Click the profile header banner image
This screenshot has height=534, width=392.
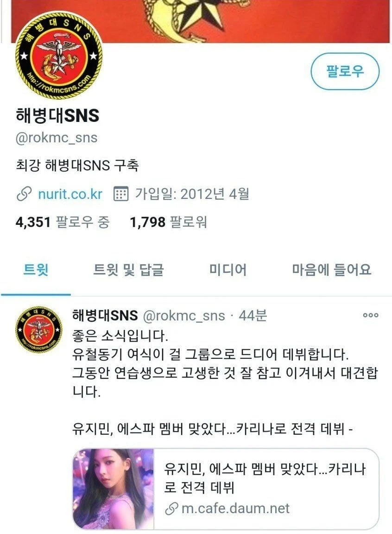pos(201,21)
